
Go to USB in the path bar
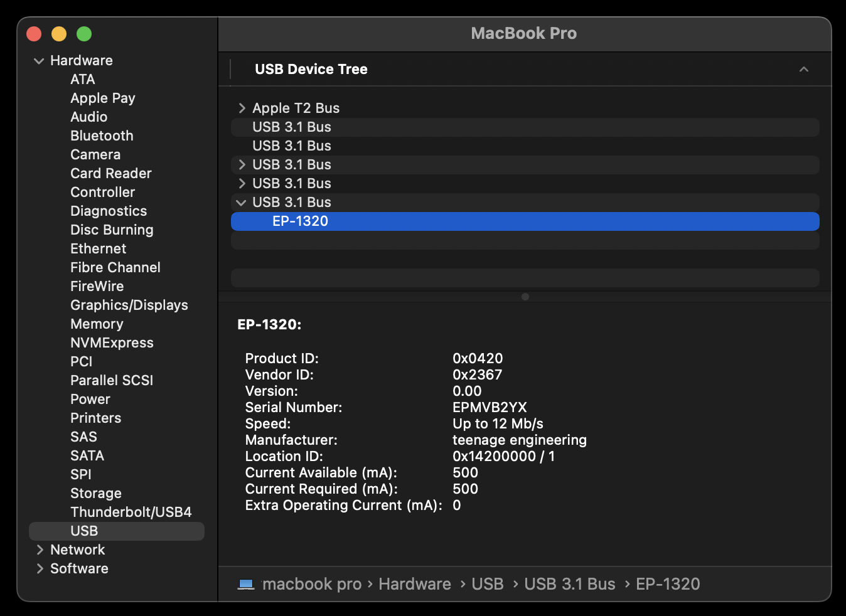pos(488,585)
